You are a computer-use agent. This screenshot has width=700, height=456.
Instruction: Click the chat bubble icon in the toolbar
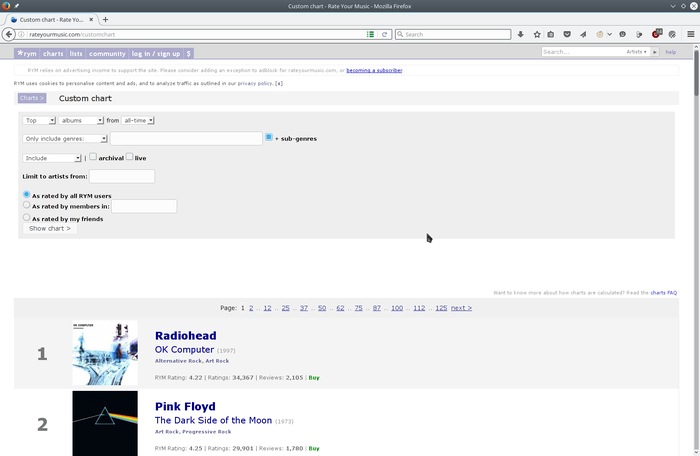(x=622, y=34)
